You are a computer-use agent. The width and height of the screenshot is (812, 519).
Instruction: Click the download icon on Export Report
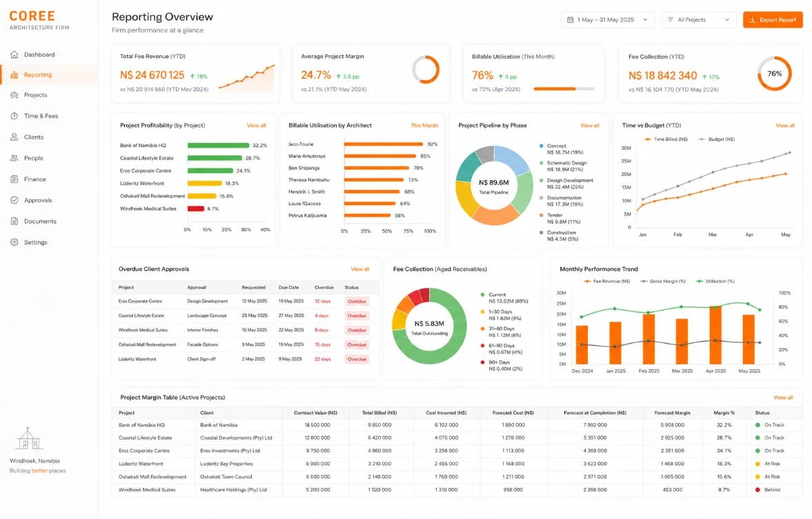tap(753, 20)
